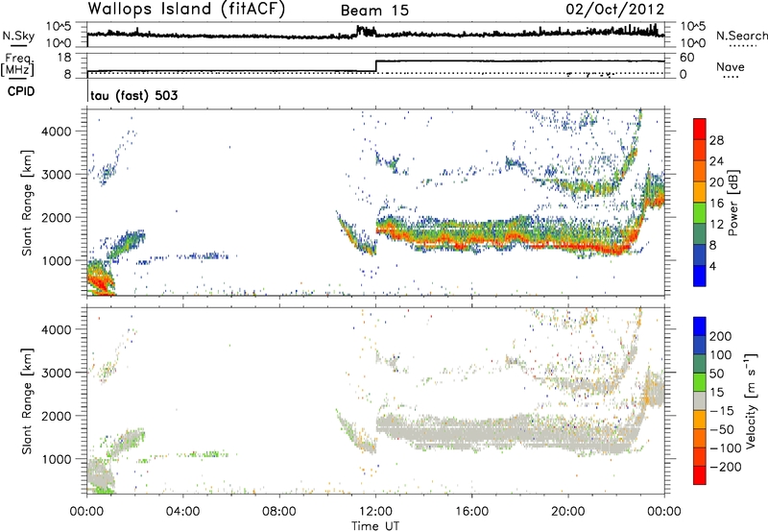This screenshot has height=532, width=768.
Task: Click the date '02/Oct/2012'
Action: 615,10
